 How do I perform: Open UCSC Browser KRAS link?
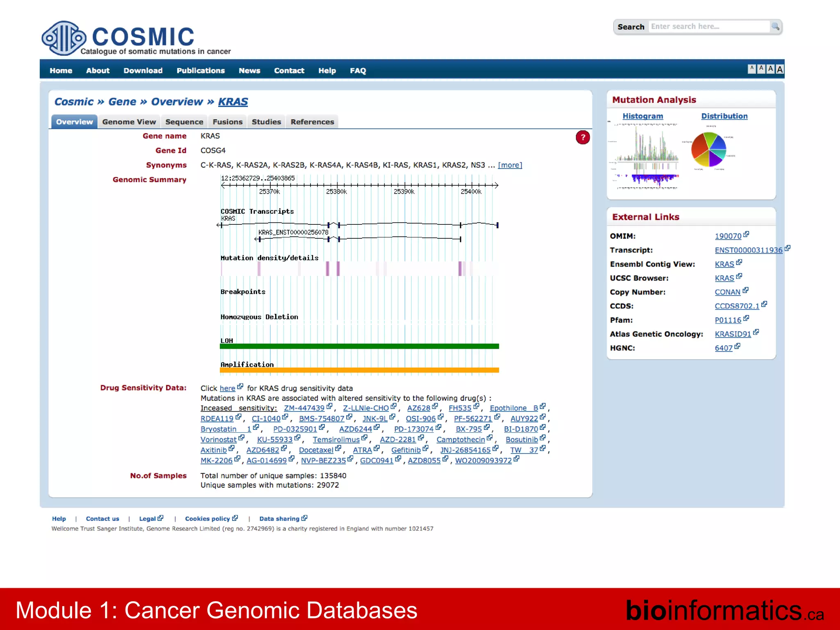point(724,278)
